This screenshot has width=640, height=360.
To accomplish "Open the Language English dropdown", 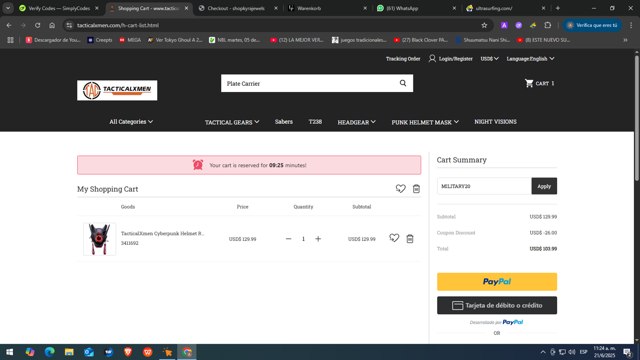I will pyautogui.click(x=530, y=59).
